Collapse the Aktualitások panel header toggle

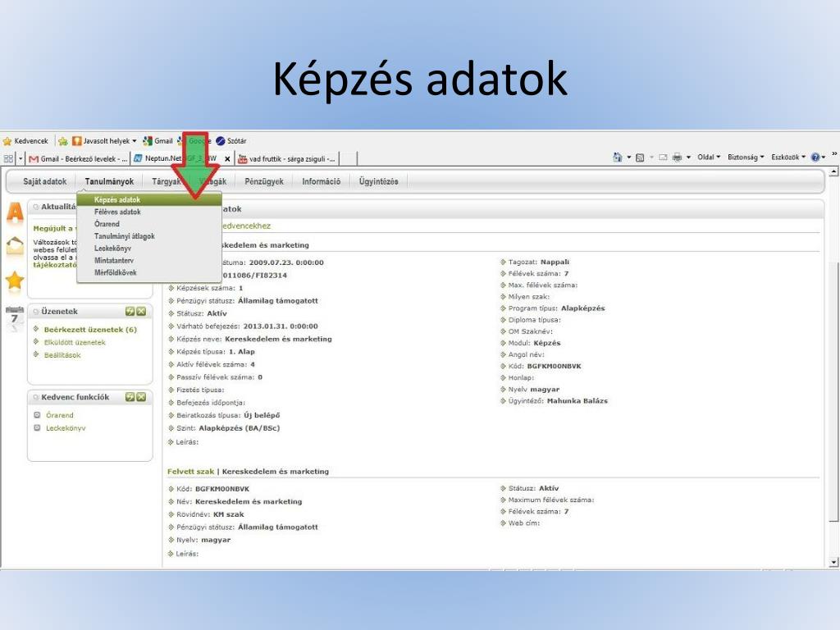[36, 207]
